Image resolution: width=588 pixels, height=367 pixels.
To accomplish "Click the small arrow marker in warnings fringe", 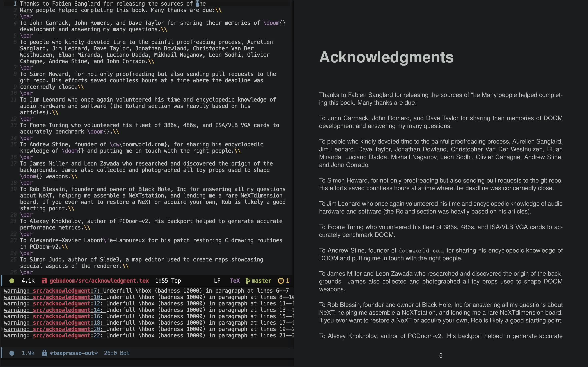I will click(2, 329).
